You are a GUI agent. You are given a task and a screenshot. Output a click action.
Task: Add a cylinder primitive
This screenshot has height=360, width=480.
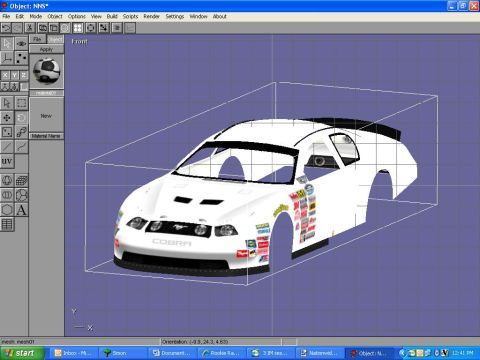(7, 195)
